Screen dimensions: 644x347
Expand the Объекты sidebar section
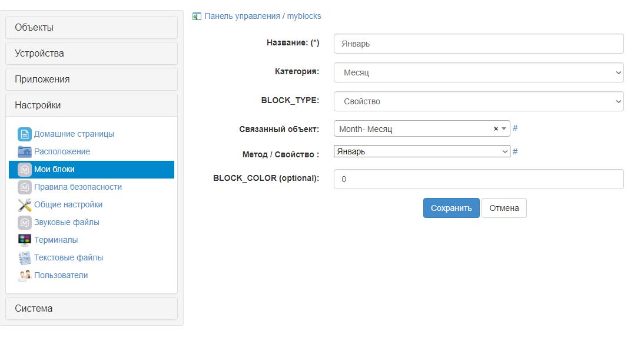pyautogui.click(x=91, y=28)
